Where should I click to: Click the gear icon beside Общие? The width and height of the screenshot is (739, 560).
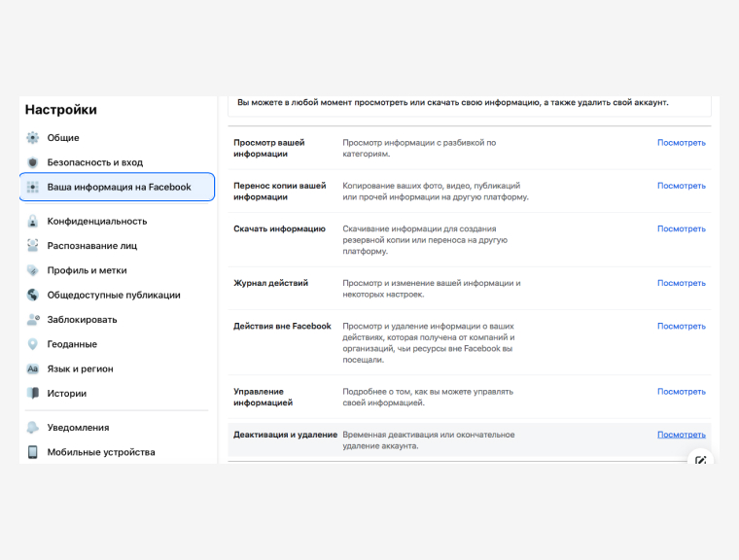pos(33,138)
